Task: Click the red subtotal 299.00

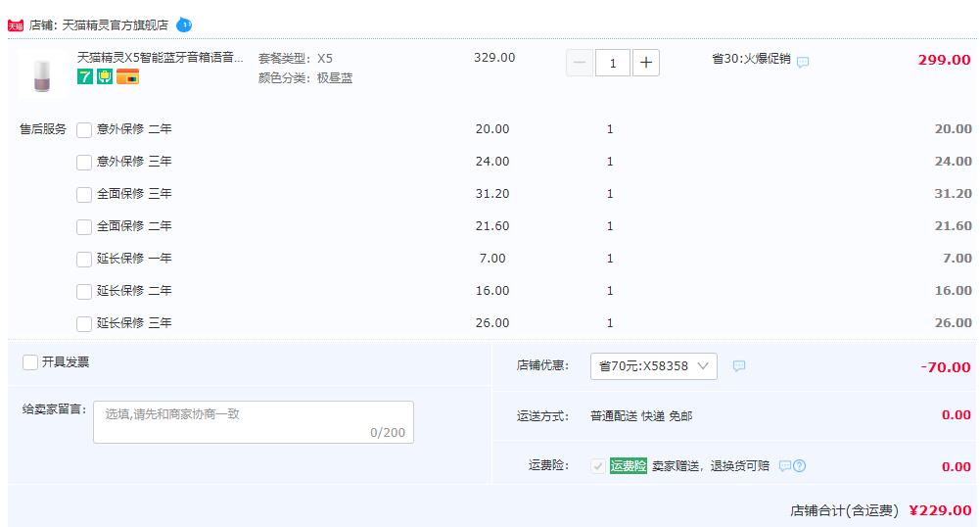Action: tap(945, 60)
